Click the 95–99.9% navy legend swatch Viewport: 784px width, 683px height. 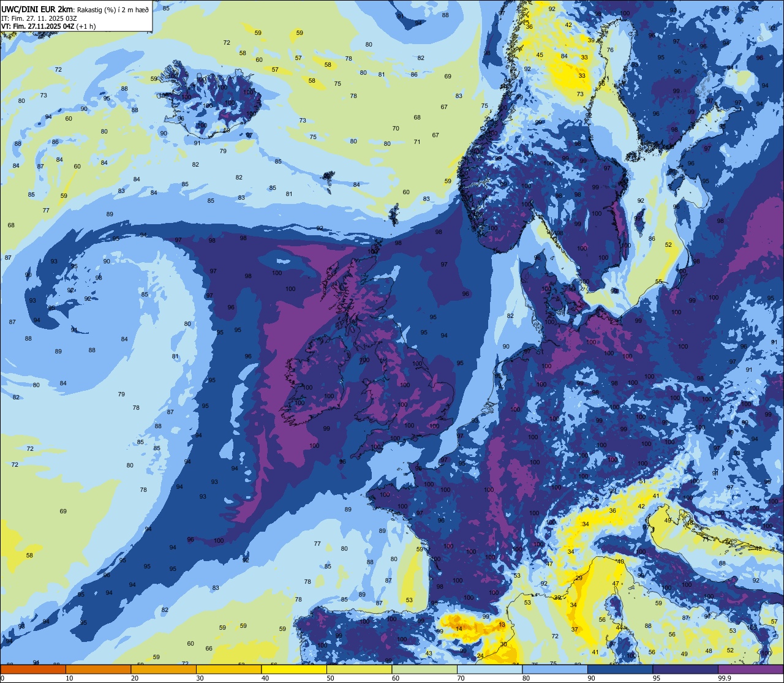point(685,669)
